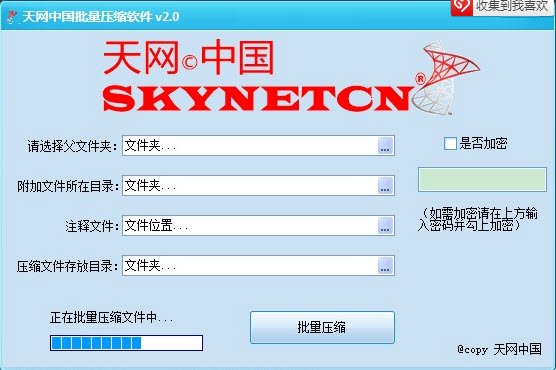Image resolution: width=556 pixels, height=370 pixels.
Task: Click the app icon in title bar
Action: click(12, 16)
